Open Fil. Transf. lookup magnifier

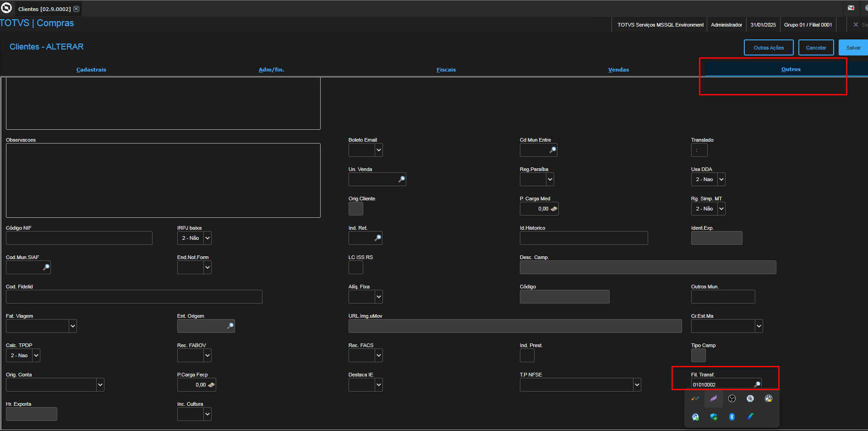pyautogui.click(x=757, y=385)
